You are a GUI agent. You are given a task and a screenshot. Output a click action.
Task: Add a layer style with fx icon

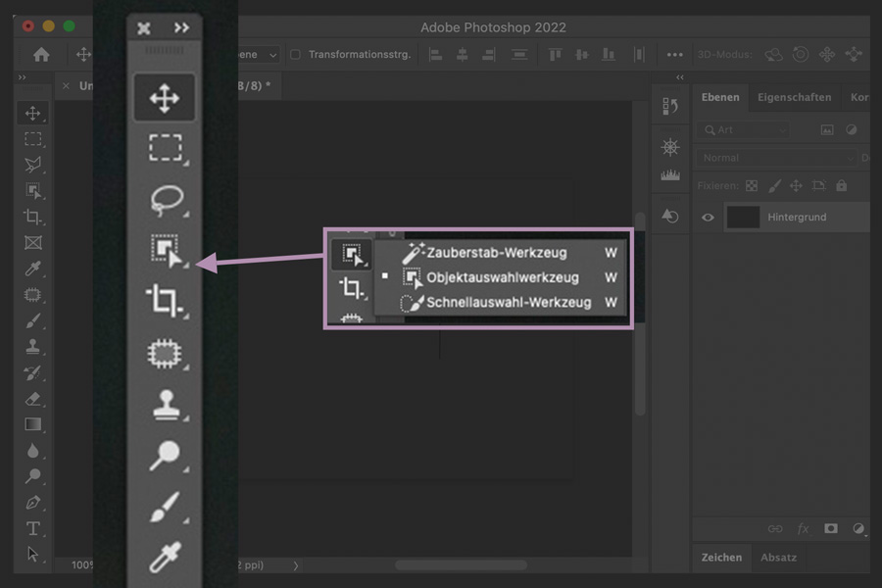804,528
